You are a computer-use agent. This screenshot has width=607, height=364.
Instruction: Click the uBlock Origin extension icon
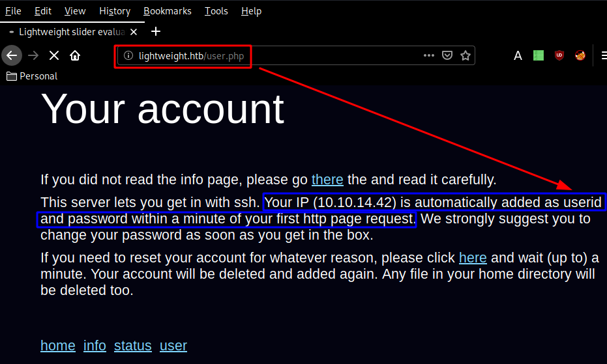coord(559,55)
